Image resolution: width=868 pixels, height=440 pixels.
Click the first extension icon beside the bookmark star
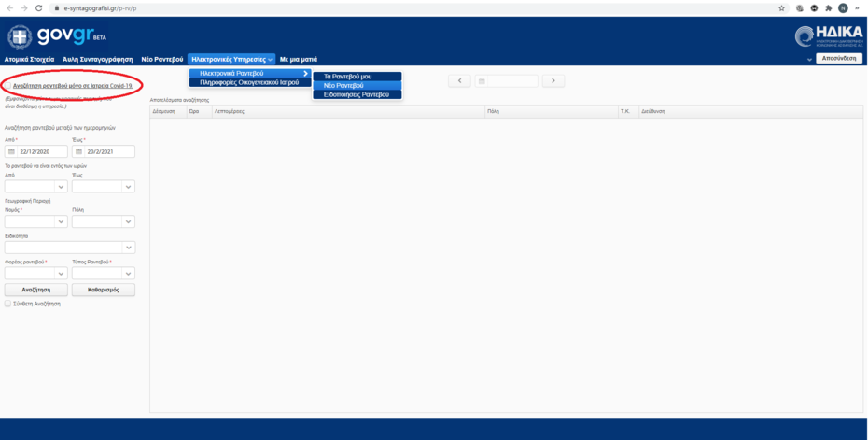800,8
